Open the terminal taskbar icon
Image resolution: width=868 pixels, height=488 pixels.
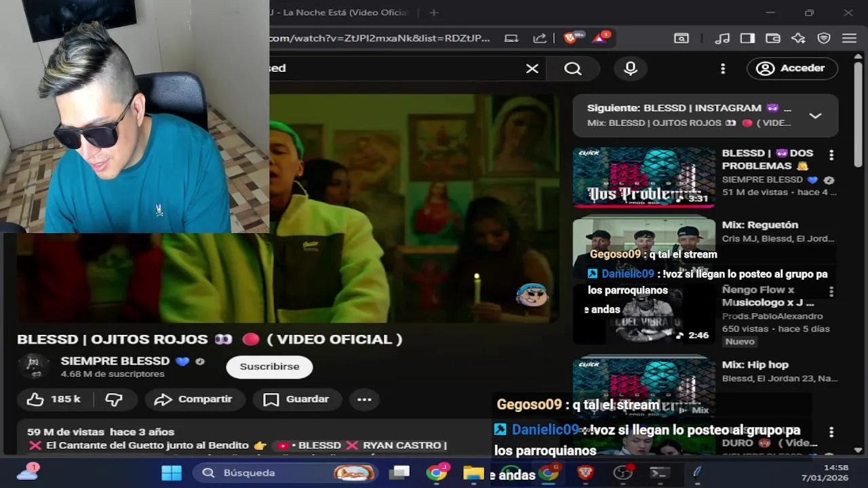659,472
